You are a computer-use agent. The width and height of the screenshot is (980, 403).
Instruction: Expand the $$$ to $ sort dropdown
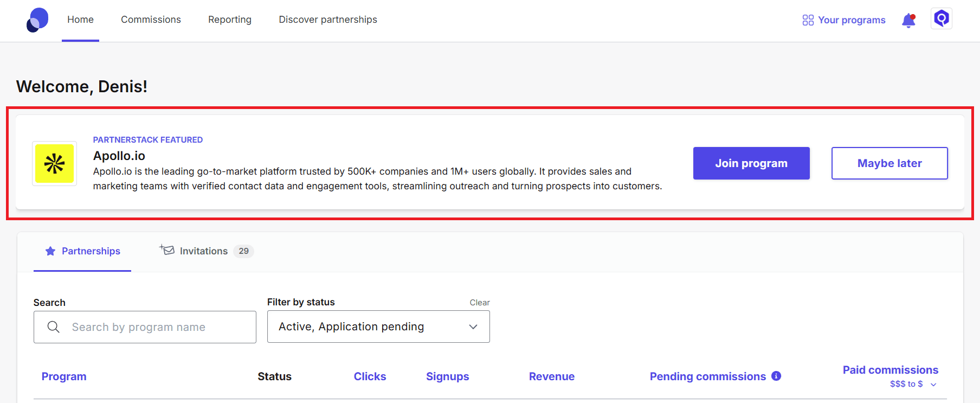[x=913, y=384]
